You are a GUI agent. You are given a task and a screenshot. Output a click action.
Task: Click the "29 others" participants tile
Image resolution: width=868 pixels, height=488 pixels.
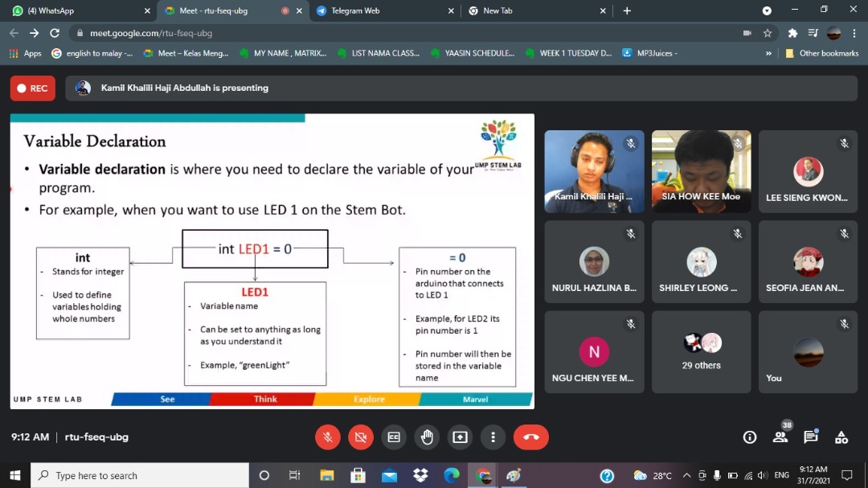(701, 352)
